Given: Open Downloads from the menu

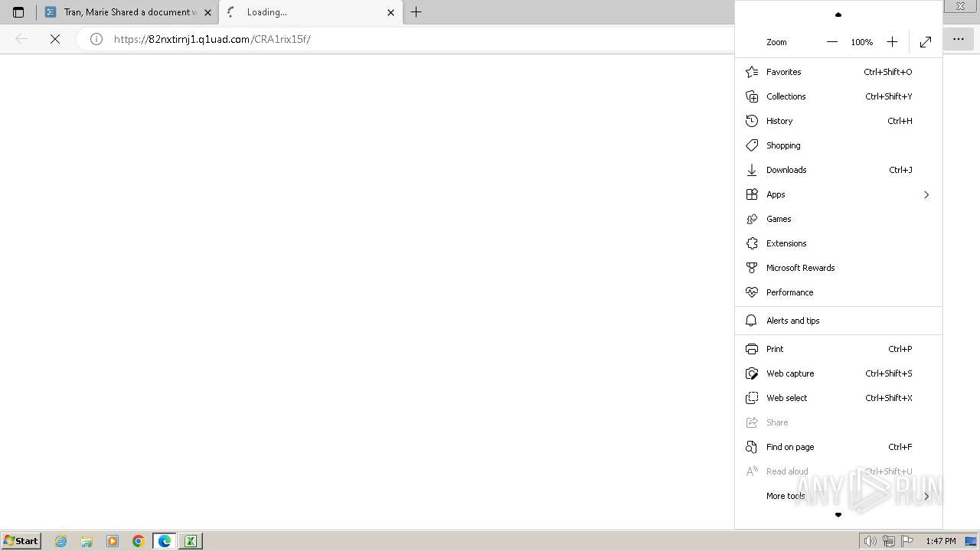Looking at the screenshot, I should click(x=838, y=170).
